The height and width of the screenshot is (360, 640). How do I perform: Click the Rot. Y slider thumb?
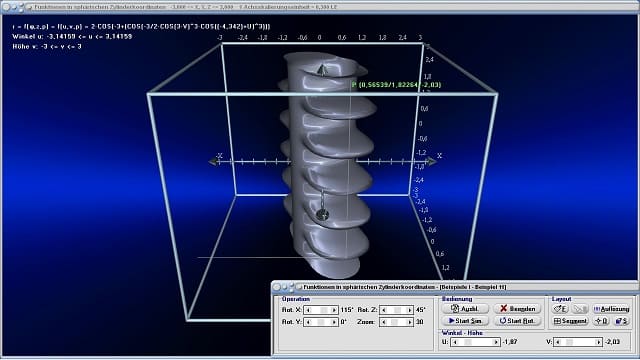321,322
